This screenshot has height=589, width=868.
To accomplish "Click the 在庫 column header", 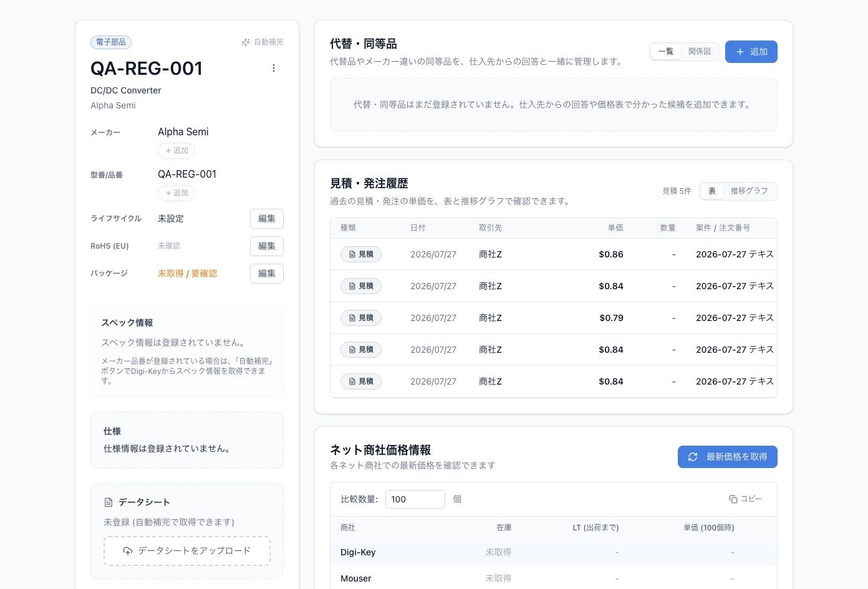I will (x=504, y=528).
